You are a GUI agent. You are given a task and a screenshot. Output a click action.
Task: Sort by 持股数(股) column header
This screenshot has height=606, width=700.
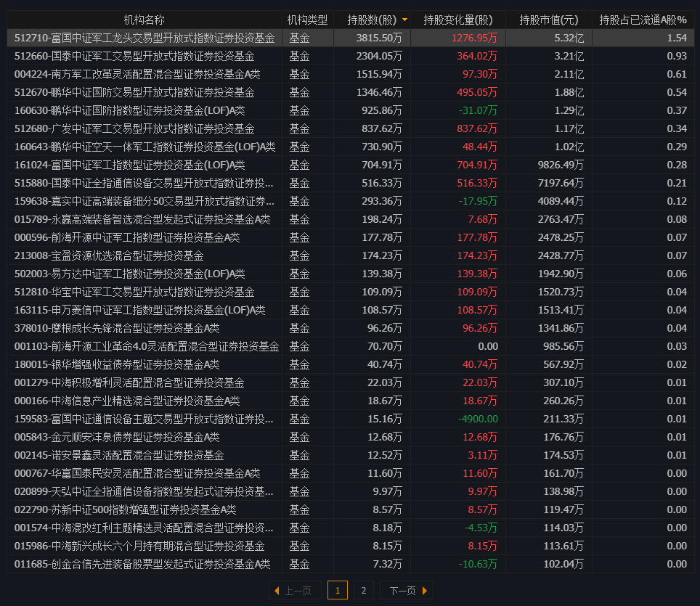pyautogui.click(x=372, y=20)
